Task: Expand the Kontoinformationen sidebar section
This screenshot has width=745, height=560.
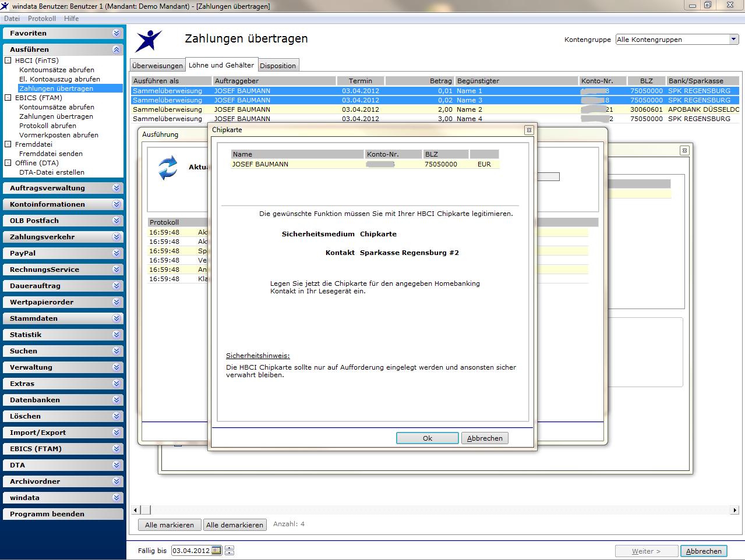Action: [x=116, y=204]
